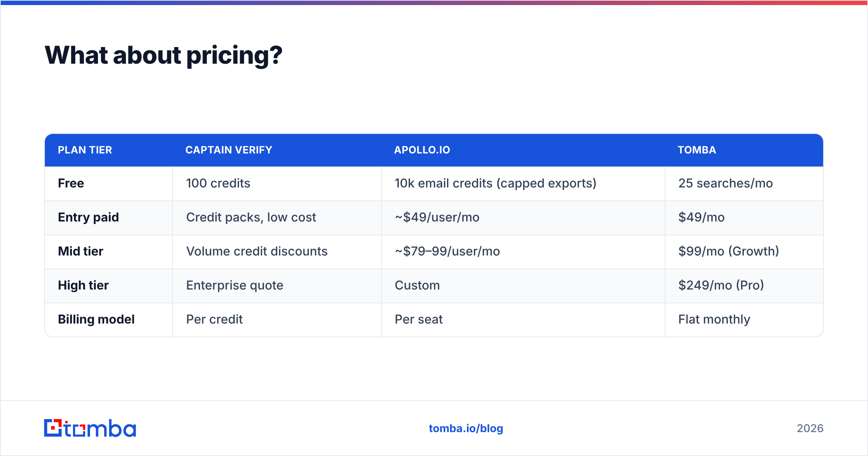868x456 pixels.
Task: Click the 'Mid tier' row label
Action: (81, 251)
